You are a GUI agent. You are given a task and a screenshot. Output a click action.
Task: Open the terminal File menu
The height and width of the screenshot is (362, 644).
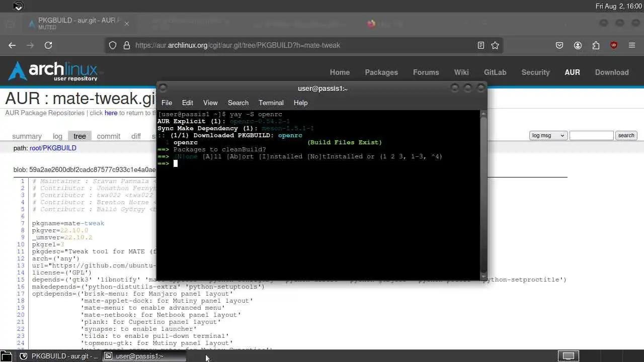tap(167, 103)
